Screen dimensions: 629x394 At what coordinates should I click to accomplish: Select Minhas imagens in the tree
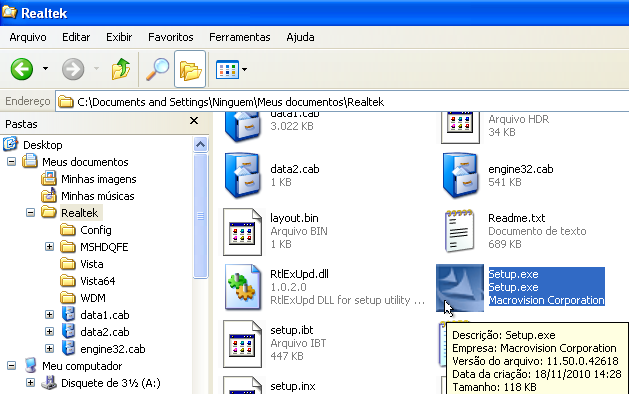click(x=98, y=179)
